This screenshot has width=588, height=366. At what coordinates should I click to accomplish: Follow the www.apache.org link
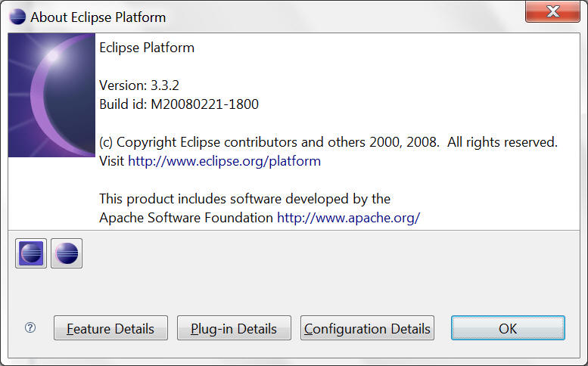pyautogui.click(x=348, y=218)
